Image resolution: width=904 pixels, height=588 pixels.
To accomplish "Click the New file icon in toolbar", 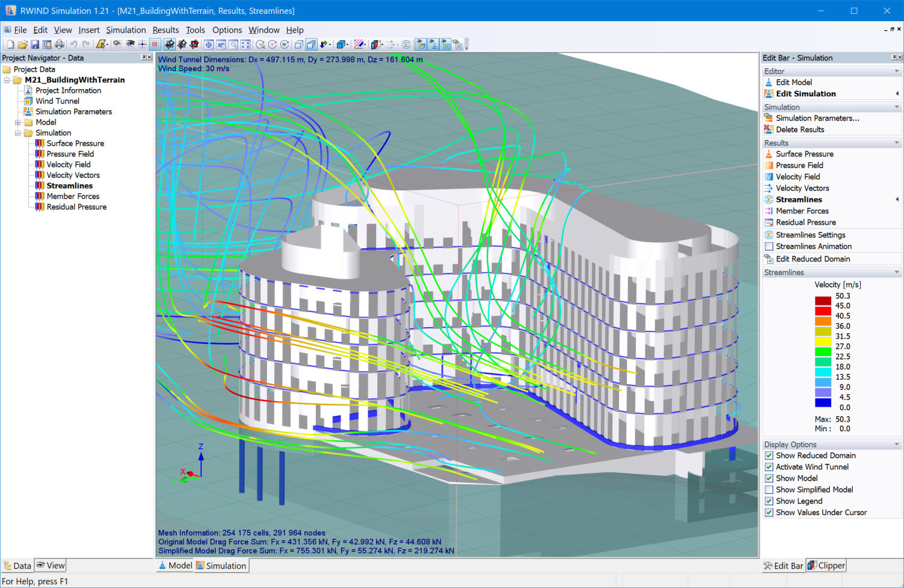I will [10, 45].
